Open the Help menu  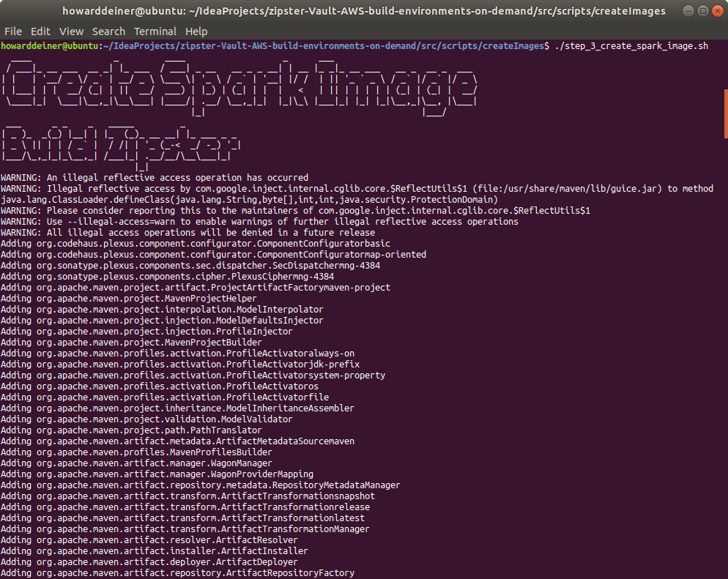coord(196,31)
